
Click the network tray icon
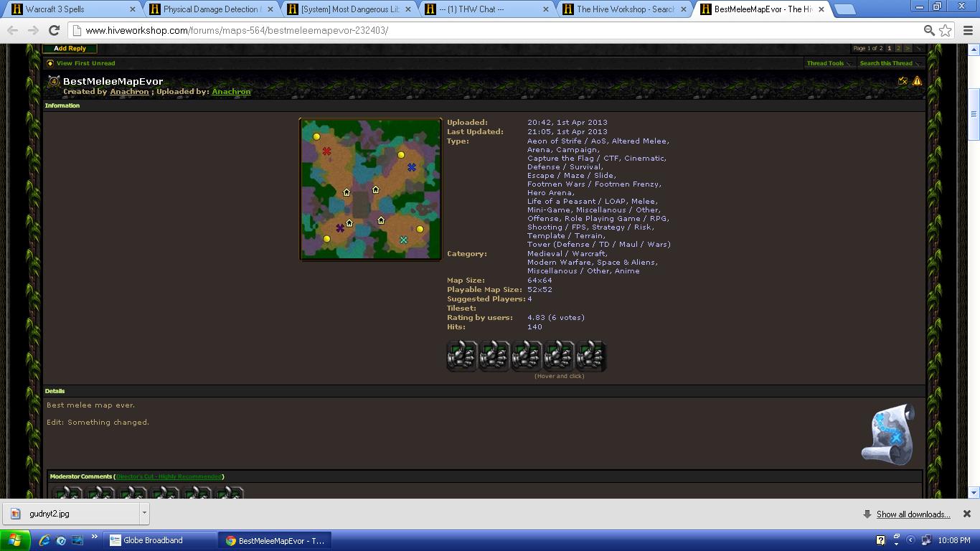click(x=926, y=540)
